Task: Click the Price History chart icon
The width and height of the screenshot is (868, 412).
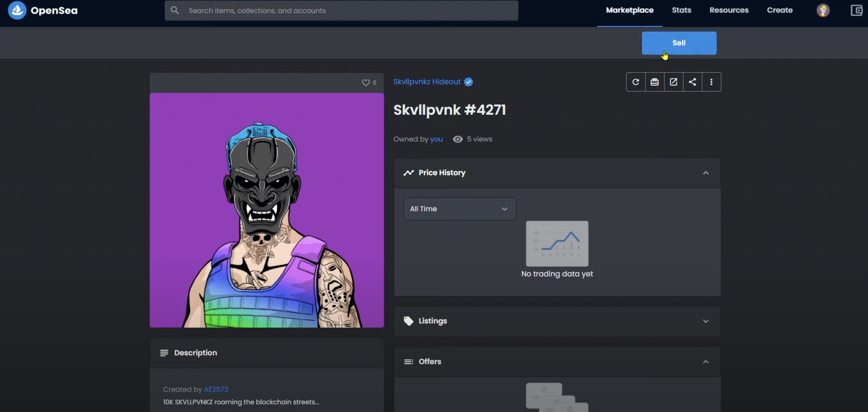Action: pos(408,173)
